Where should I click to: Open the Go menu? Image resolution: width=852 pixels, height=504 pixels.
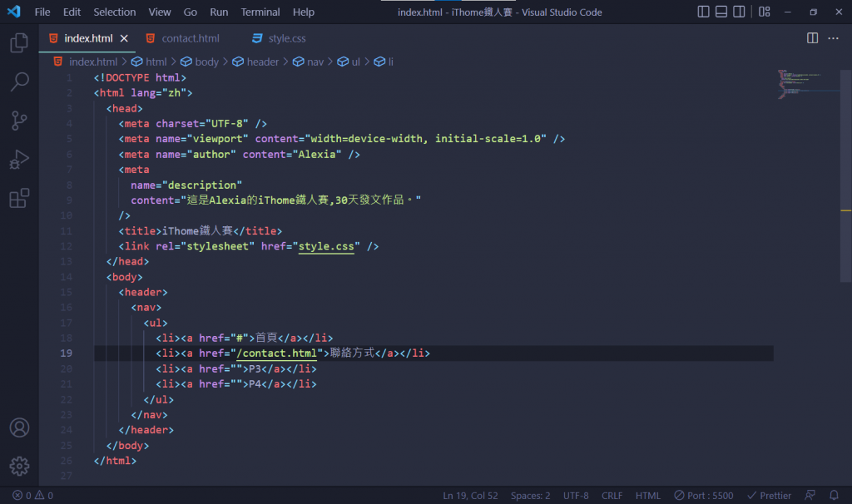tap(191, 12)
